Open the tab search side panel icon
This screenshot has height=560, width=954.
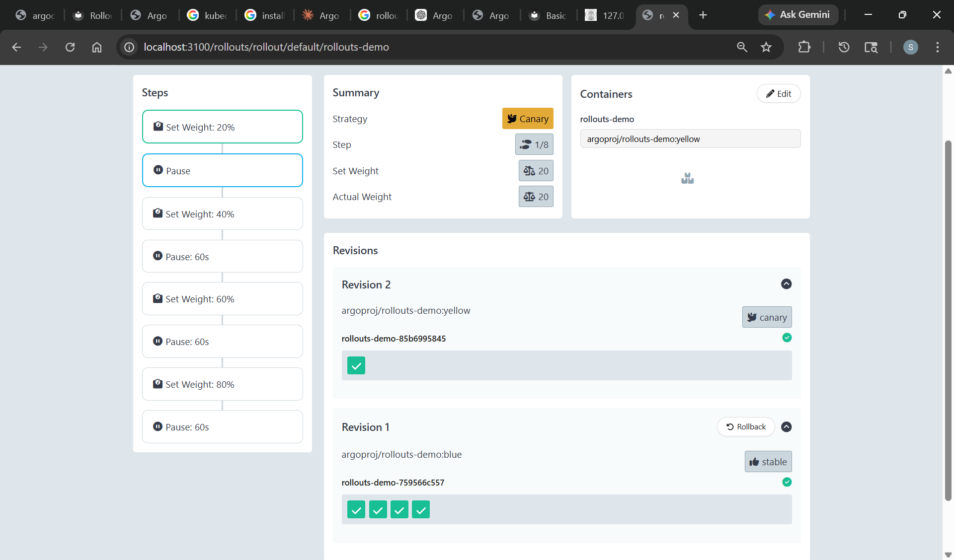coord(871,47)
